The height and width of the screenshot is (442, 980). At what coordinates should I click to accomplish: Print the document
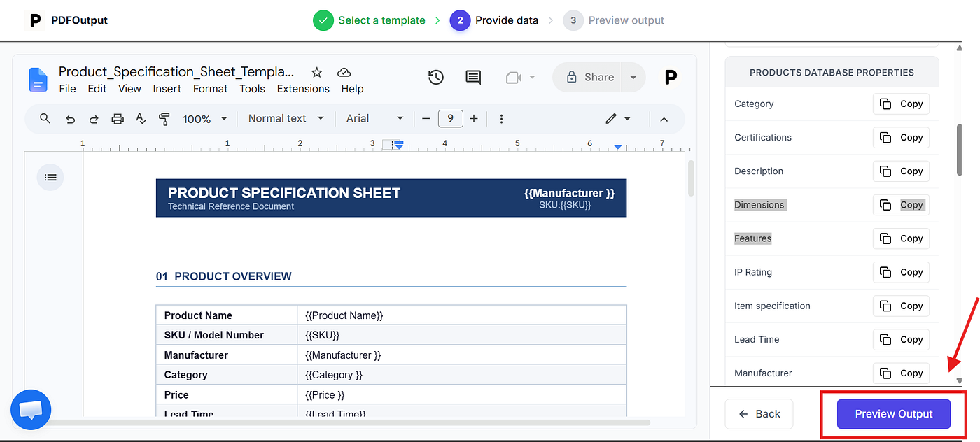pos(118,119)
